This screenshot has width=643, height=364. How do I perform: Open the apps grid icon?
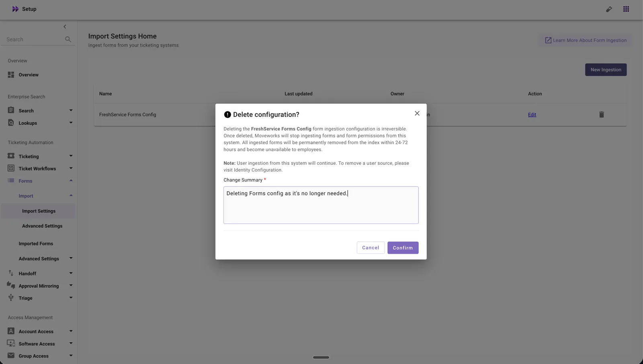[626, 9]
